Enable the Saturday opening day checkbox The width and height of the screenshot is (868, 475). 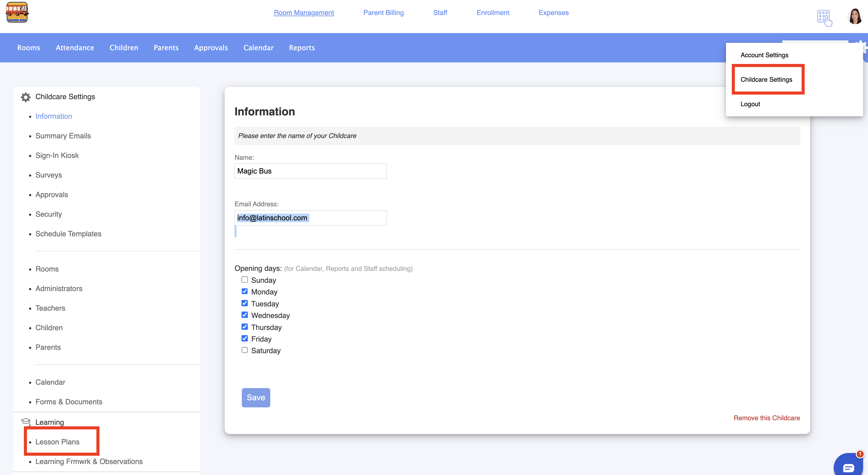pos(245,350)
